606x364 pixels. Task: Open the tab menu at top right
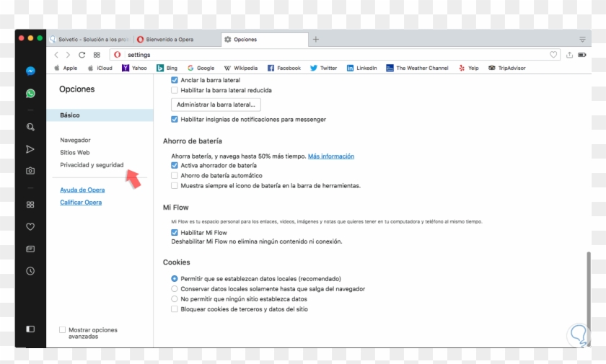582,40
